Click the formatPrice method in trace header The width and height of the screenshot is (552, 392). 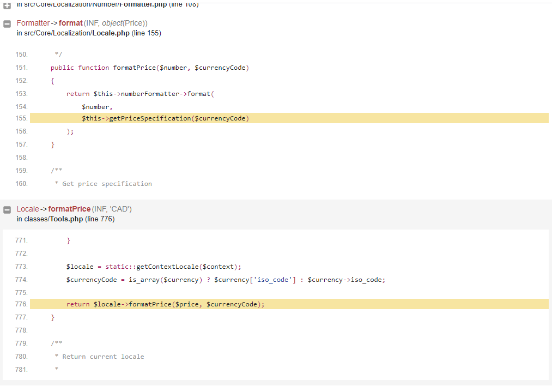click(69, 209)
